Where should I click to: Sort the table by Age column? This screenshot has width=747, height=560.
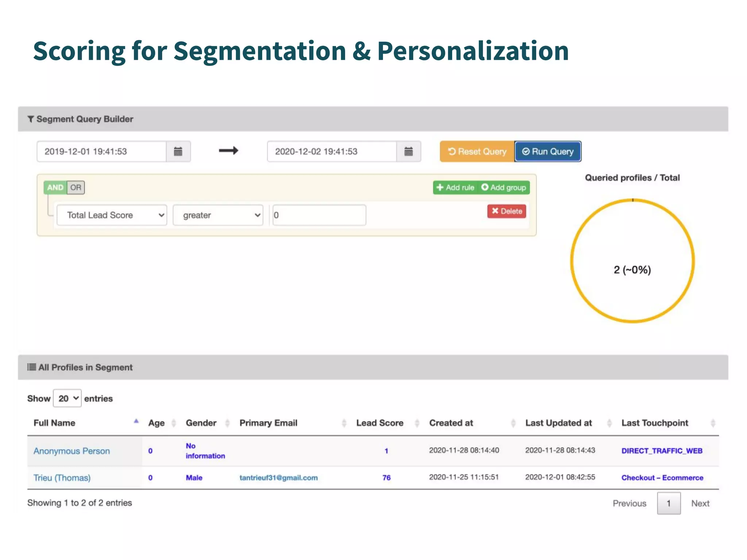coord(162,423)
